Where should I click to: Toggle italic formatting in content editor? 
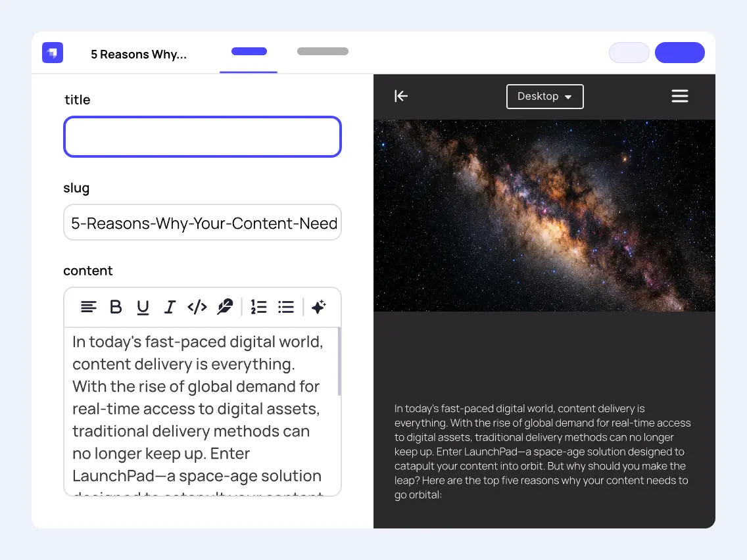click(170, 307)
